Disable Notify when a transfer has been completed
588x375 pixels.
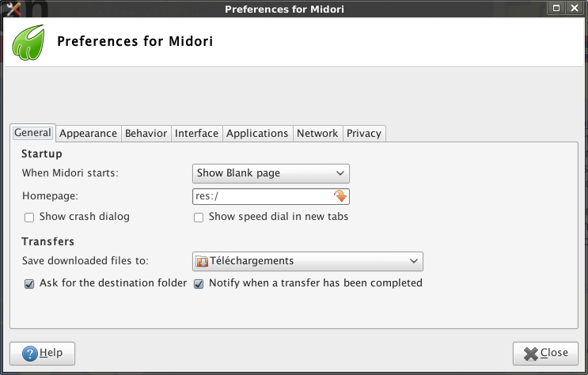(x=199, y=283)
